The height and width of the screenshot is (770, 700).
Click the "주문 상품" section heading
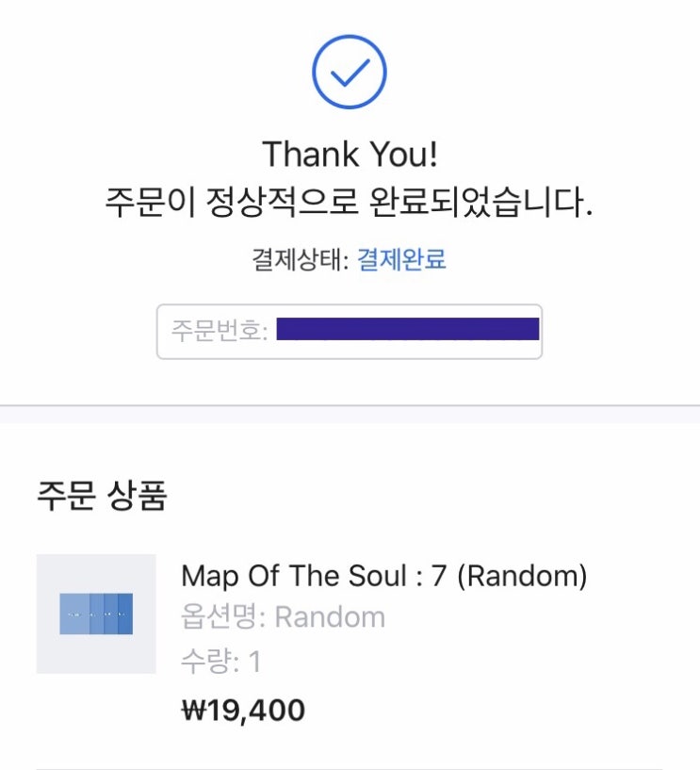point(102,495)
